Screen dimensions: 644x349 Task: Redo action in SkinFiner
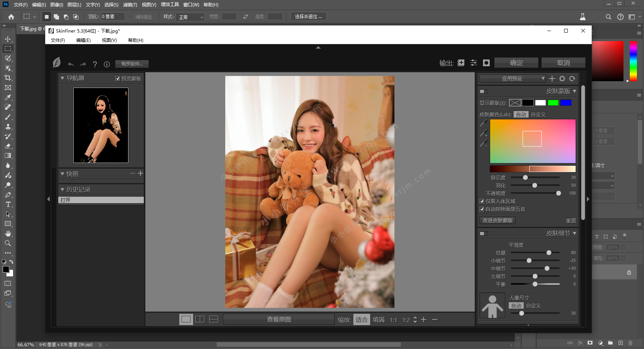83,64
